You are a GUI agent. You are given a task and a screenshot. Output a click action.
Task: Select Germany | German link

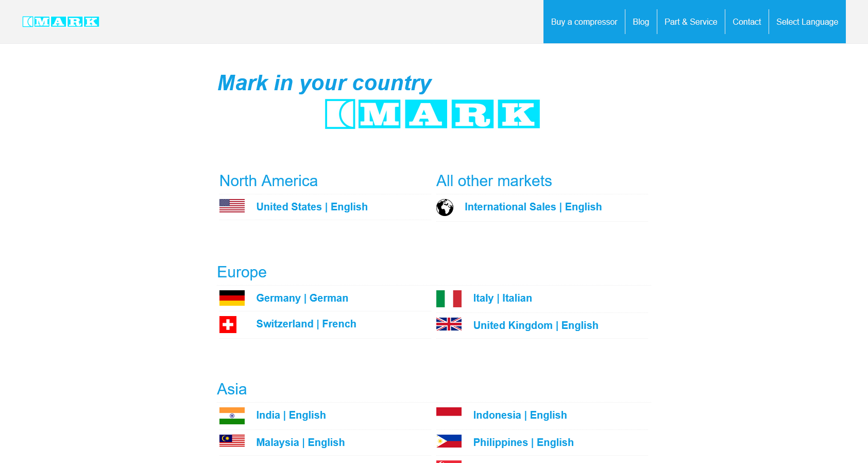[302, 298]
